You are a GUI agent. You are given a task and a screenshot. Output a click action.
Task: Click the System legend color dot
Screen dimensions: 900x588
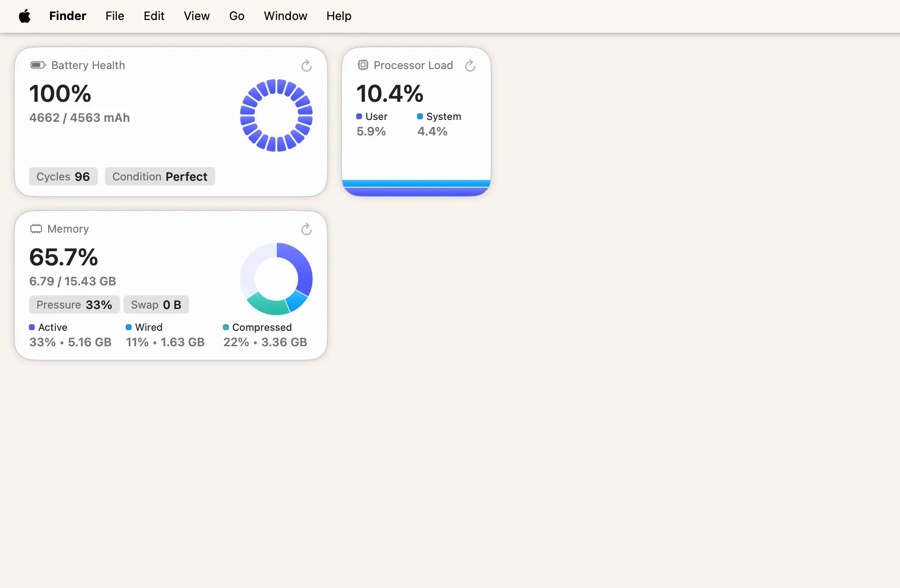click(x=420, y=116)
